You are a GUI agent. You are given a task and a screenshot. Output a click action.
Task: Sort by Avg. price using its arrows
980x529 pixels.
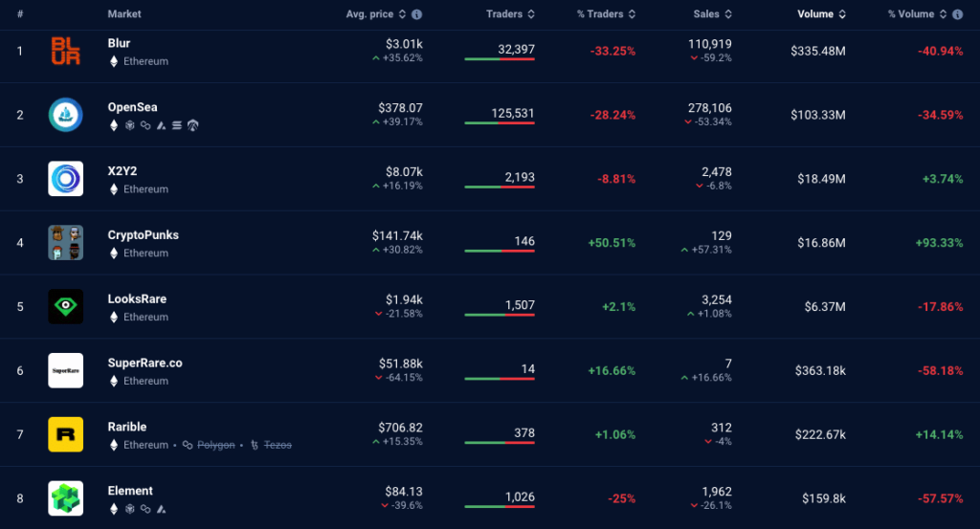point(403,14)
